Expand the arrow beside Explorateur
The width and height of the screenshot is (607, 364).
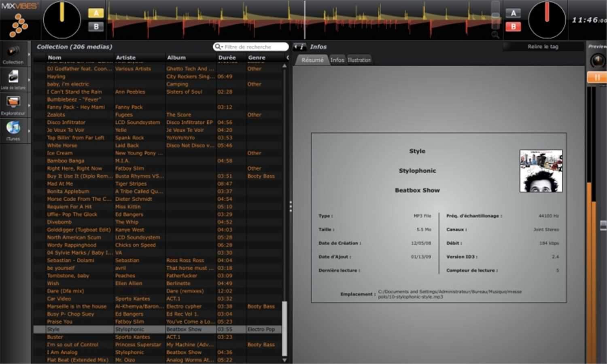click(29, 106)
